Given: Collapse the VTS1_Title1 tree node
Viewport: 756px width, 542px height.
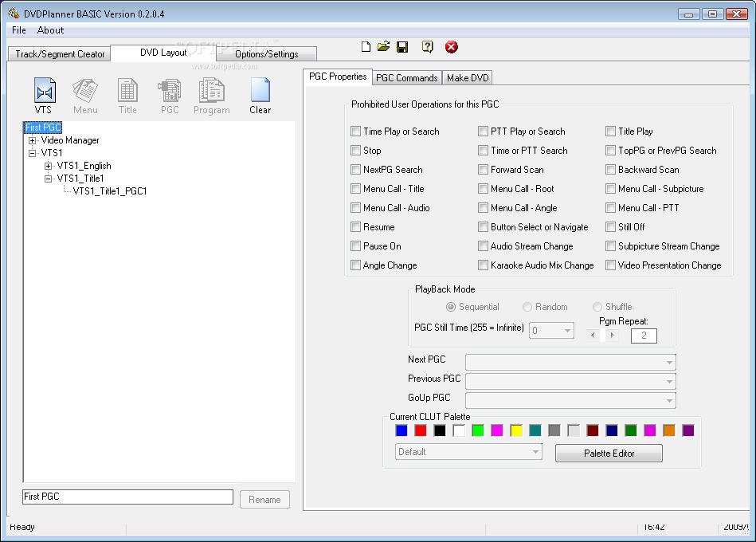Looking at the screenshot, I should (x=49, y=179).
